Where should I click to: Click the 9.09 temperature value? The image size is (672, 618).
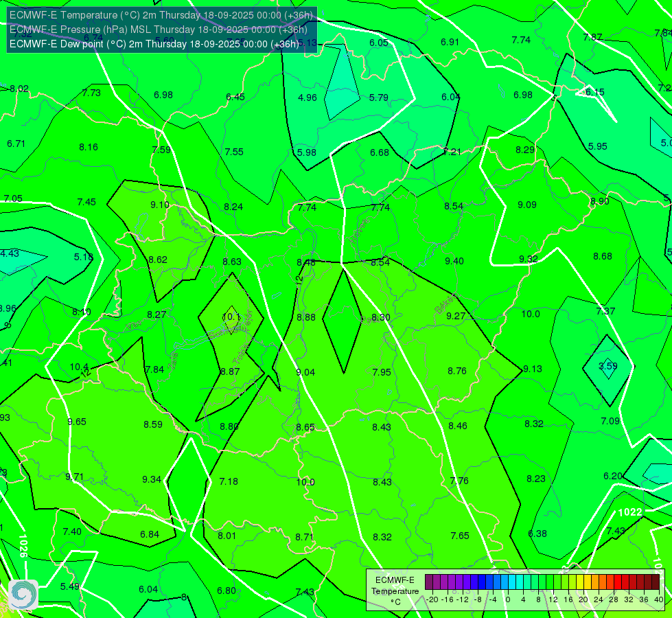(526, 205)
